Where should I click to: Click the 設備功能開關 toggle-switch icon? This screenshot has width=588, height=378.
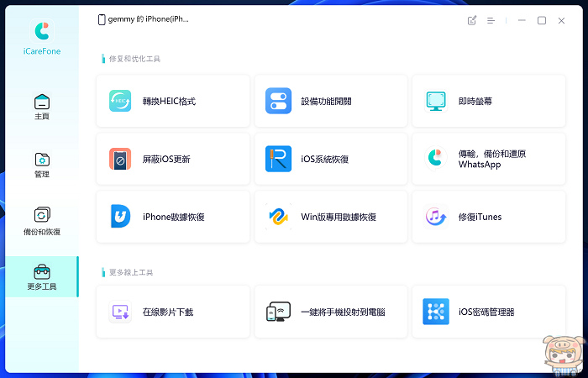[x=278, y=101]
